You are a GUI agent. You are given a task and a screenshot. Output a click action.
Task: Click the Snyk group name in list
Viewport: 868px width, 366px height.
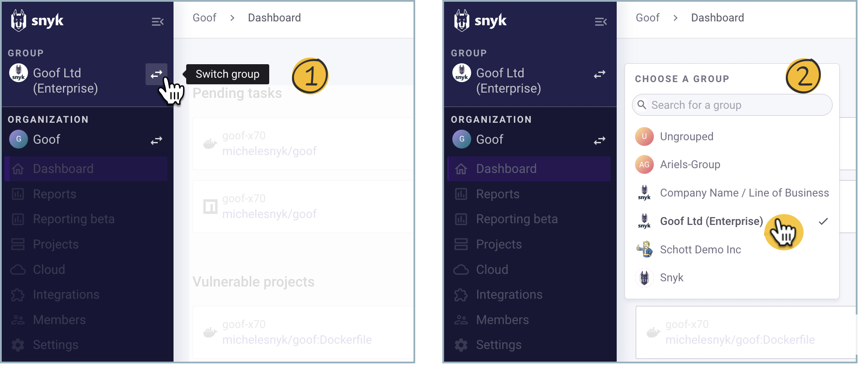point(671,278)
